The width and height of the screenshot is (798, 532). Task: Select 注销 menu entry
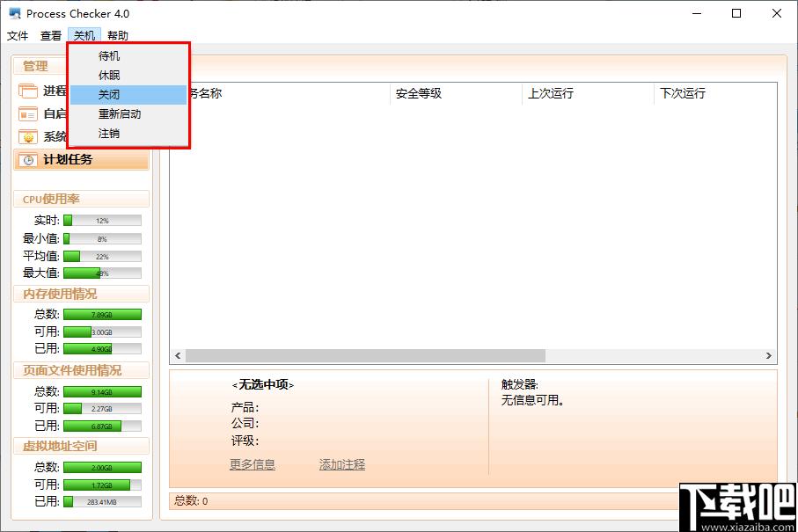128,134
